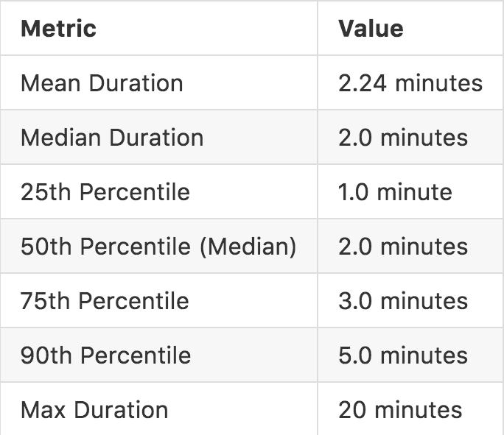
Task: Select the 25th Percentile label cell
Action: click(105, 192)
